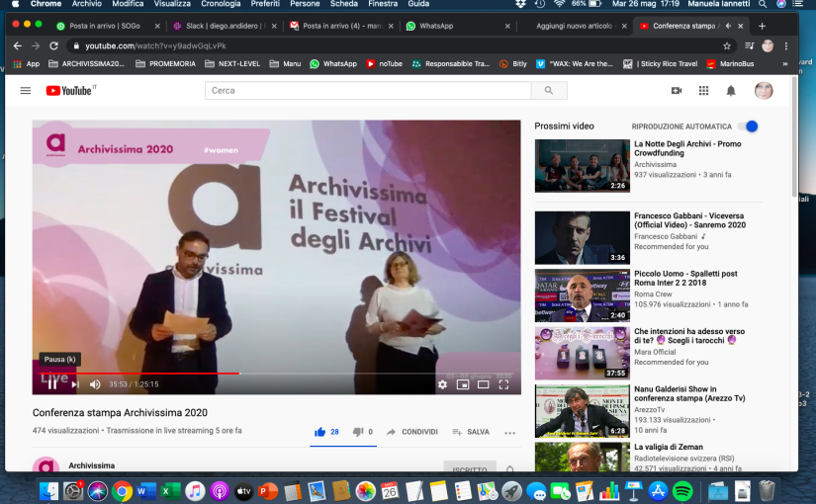
Task: Open Excel from the Dock
Action: [170, 491]
